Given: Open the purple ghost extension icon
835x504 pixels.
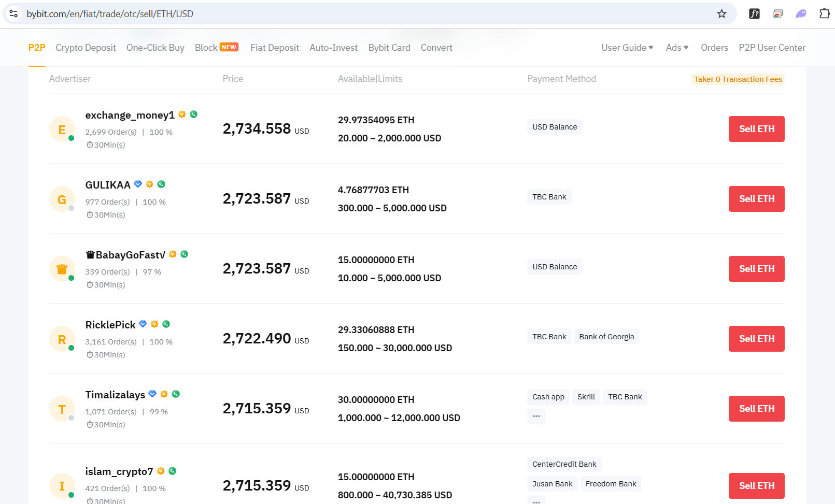Looking at the screenshot, I should [x=801, y=14].
